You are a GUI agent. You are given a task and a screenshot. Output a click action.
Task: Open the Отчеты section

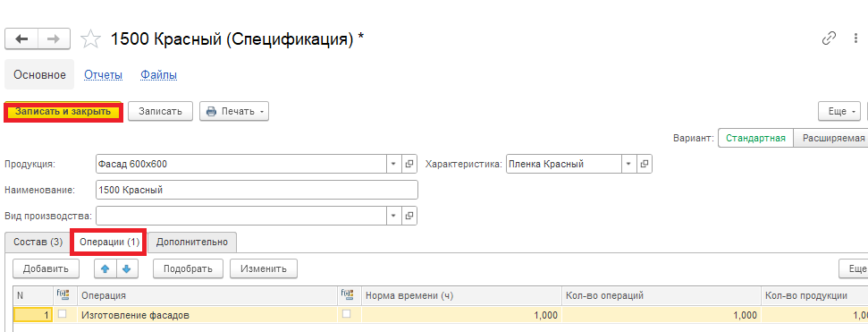tap(103, 75)
